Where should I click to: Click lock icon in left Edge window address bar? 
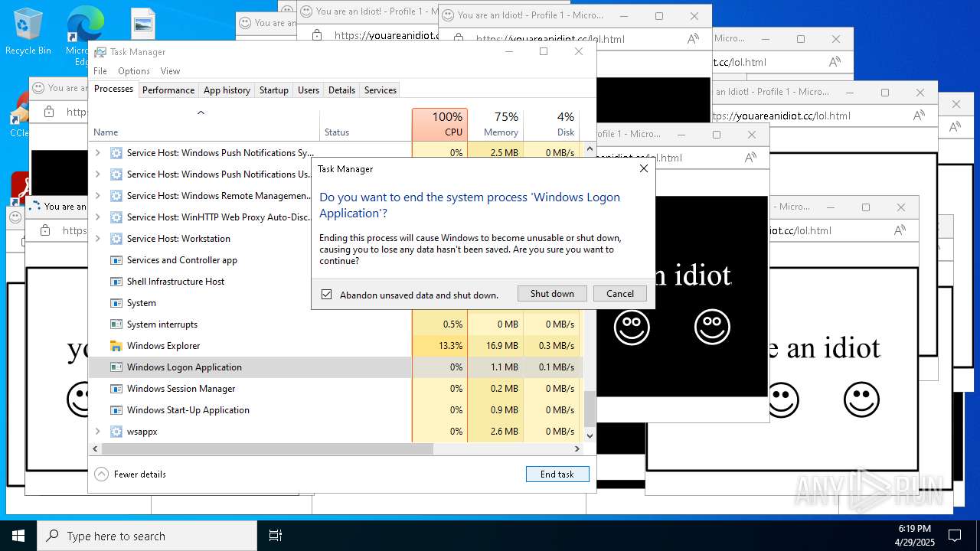click(49, 112)
